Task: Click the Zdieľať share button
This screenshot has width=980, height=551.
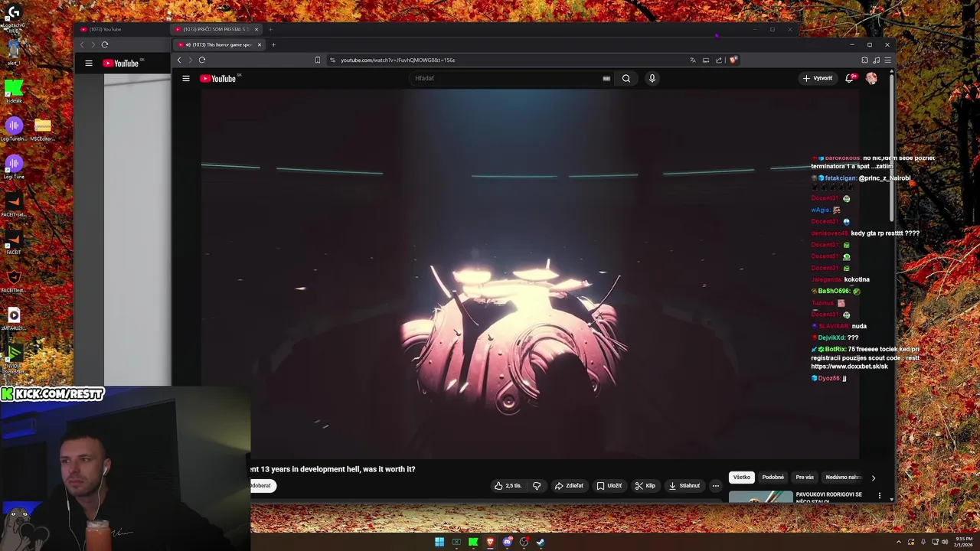Action: pos(569,485)
